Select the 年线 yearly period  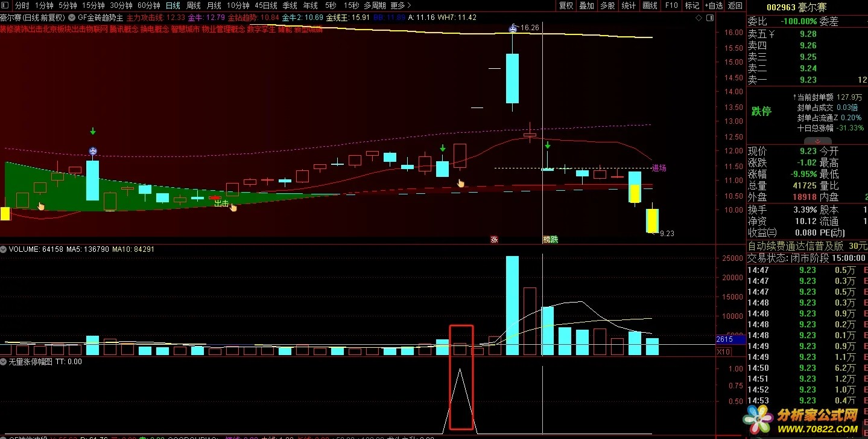click(x=311, y=5)
